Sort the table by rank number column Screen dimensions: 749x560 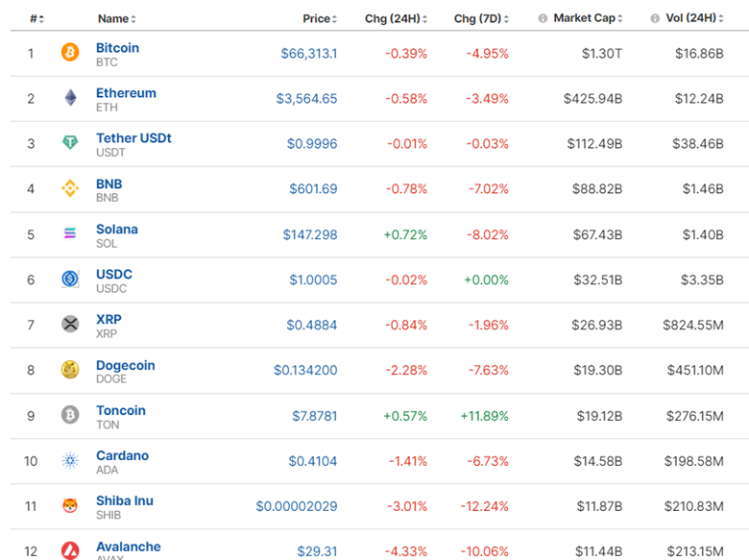coord(36,18)
